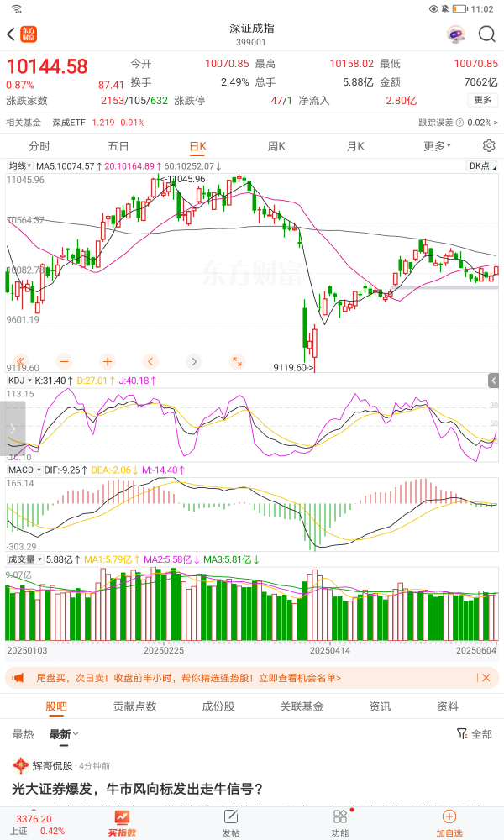
Task: Open the 买指数 buy index button
Action: tap(122, 822)
